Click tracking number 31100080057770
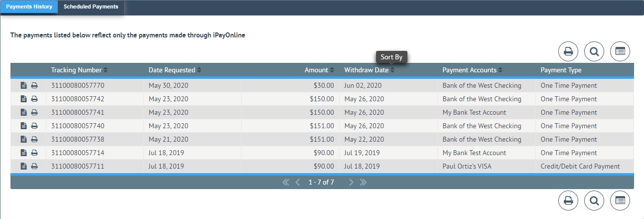Image resolution: width=644 pixels, height=219 pixels. (x=78, y=85)
